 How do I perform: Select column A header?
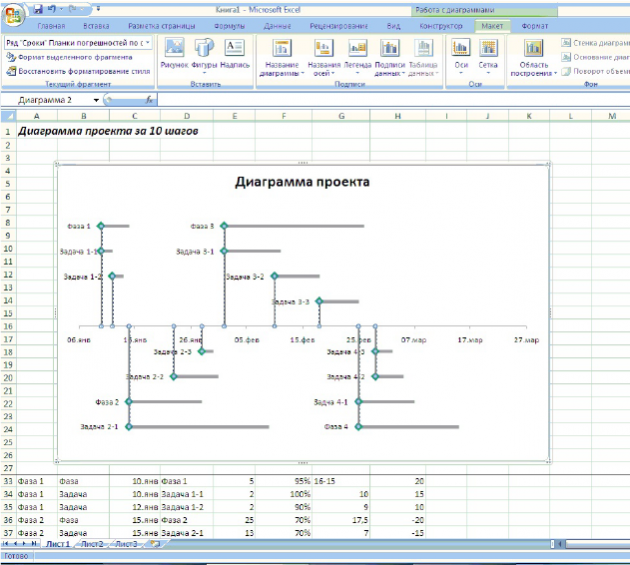(37, 116)
